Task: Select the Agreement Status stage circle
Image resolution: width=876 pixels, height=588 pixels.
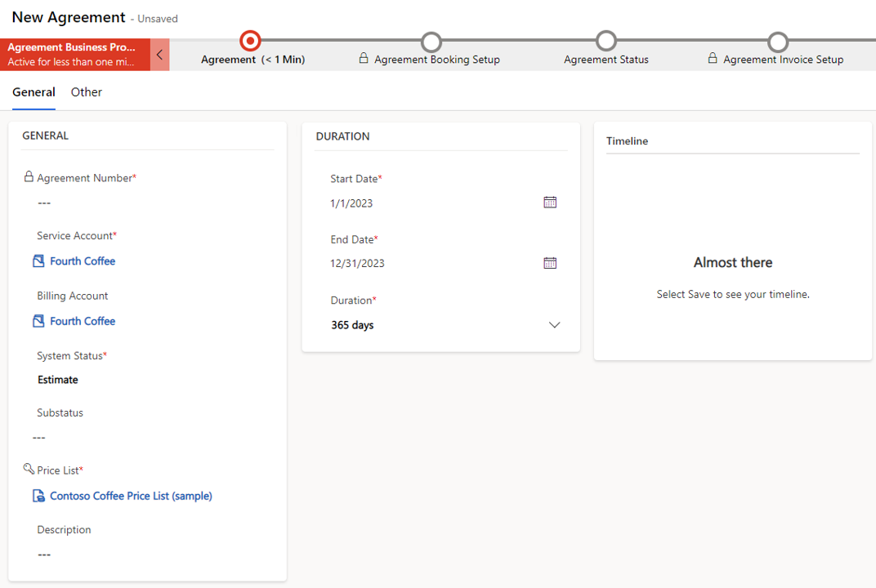Action: (x=606, y=40)
